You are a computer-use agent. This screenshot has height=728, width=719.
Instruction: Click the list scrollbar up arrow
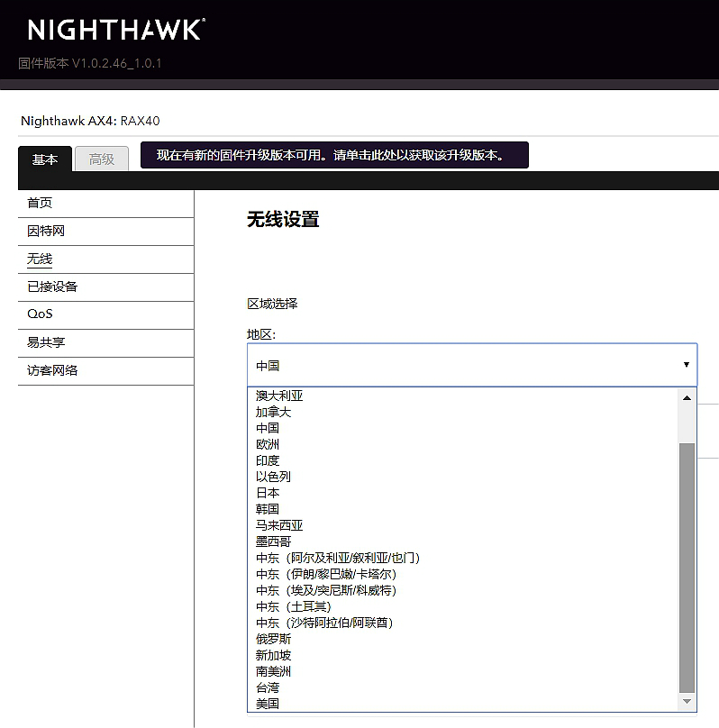click(x=687, y=398)
